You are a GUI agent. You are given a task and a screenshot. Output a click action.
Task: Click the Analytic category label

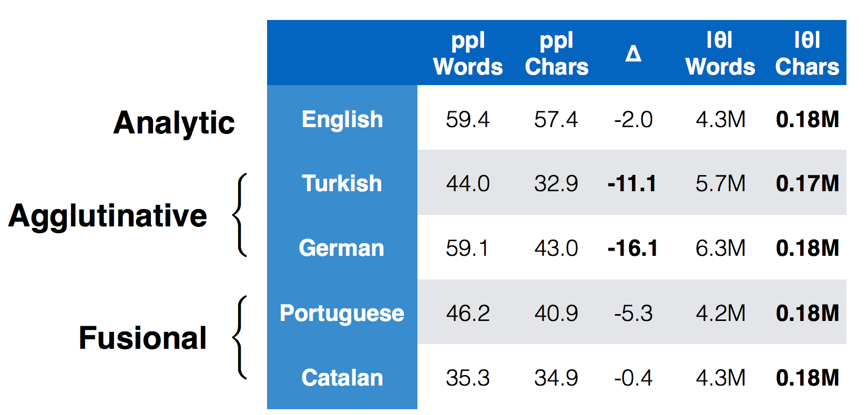click(x=174, y=123)
